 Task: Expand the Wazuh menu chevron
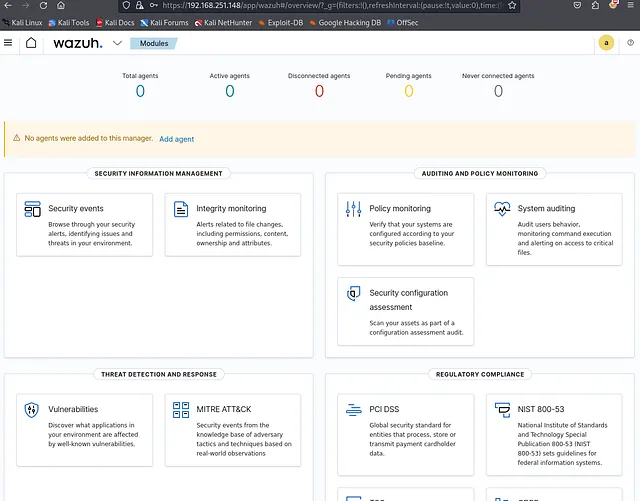click(x=117, y=43)
